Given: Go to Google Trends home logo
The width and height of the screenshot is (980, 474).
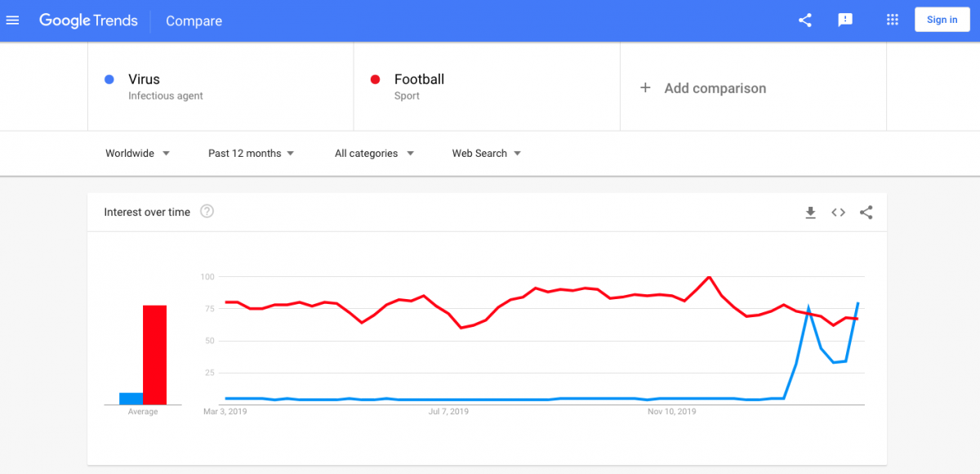Looking at the screenshot, I should [88, 20].
